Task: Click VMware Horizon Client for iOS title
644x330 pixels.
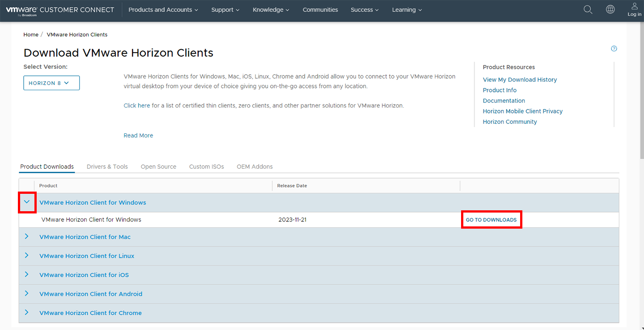Action: 84,275
